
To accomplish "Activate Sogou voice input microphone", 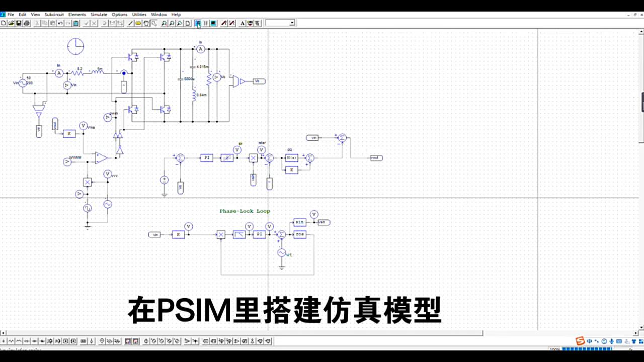I will pyautogui.click(x=611, y=341).
